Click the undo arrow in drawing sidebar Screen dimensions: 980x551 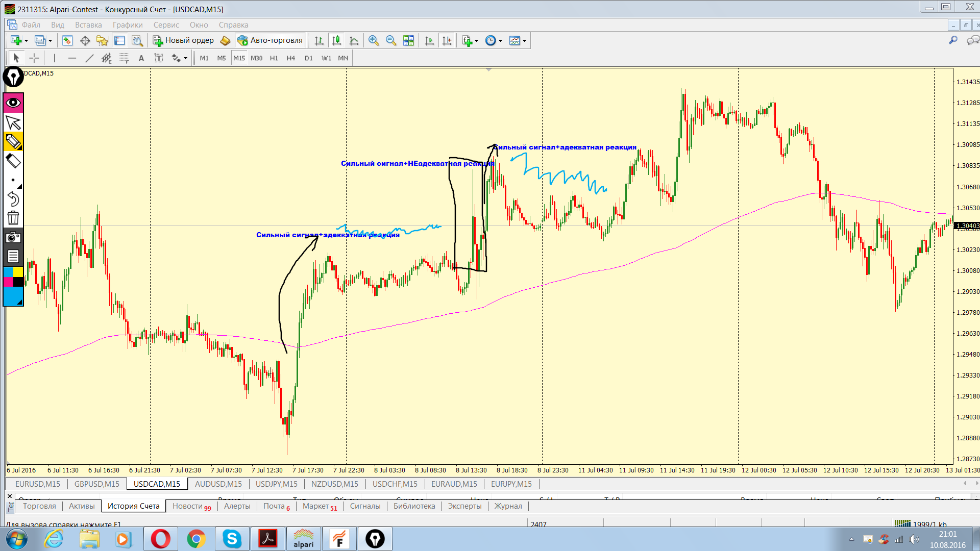tap(13, 199)
